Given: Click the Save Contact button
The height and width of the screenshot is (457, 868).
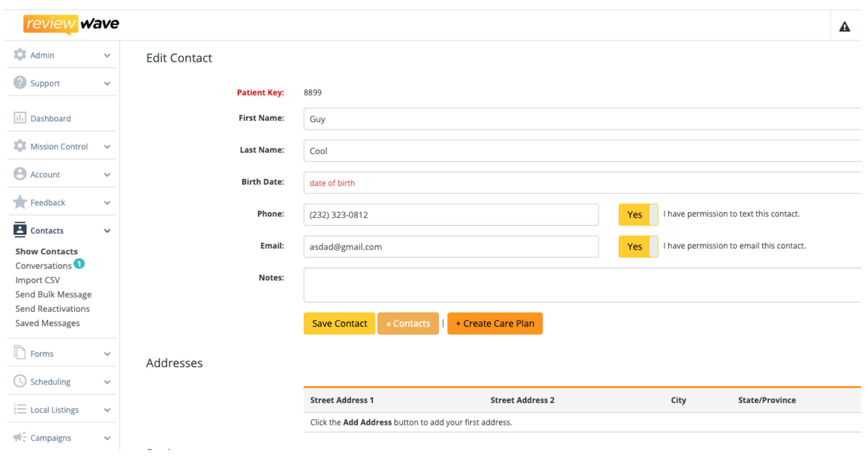Looking at the screenshot, I should (339, 323).
